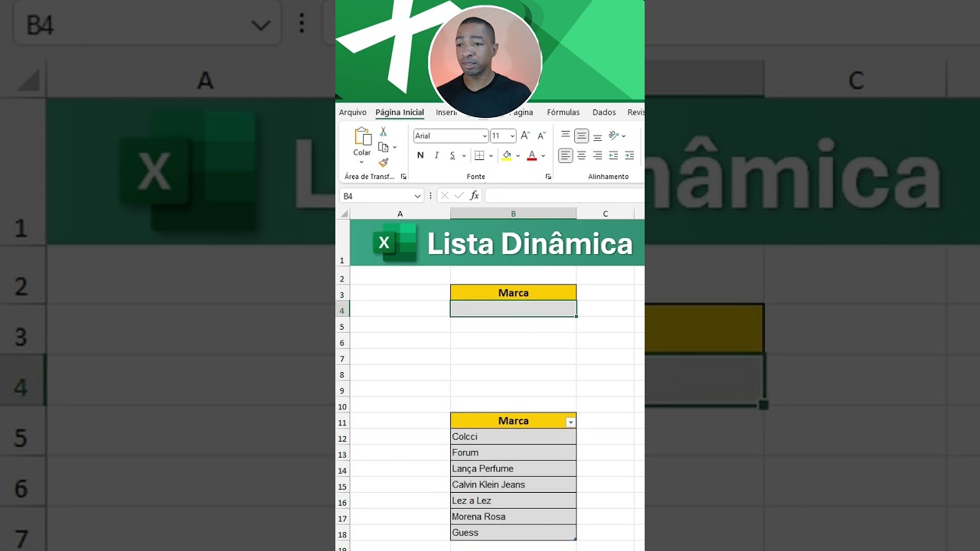980x551 pixels.
Task: Select the cell containing Calvin Klein Jeans
Action: tap(513, 484)
